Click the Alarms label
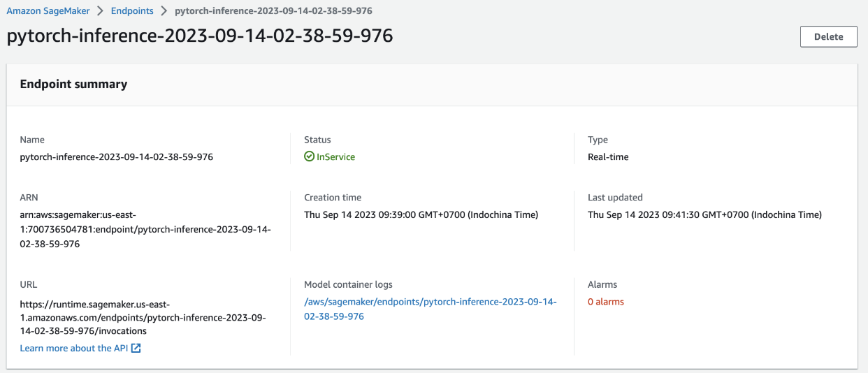This screenshot has height=373, width=868. (x=602, y=284)
